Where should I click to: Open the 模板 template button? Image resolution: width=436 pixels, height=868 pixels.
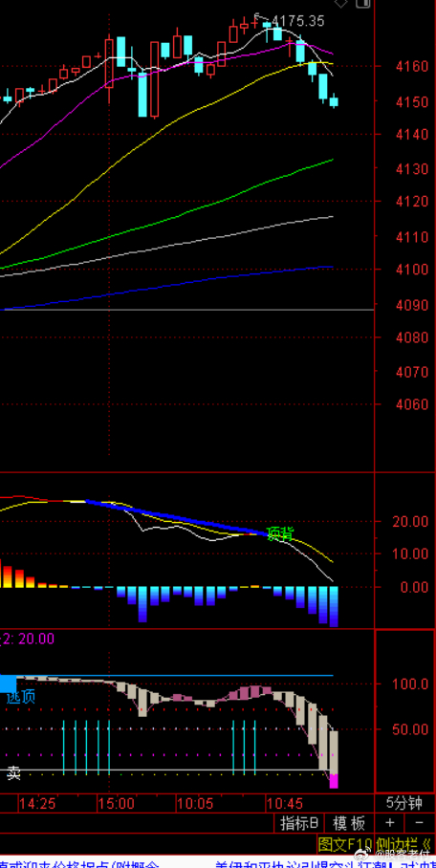click(x=349, y=823)
